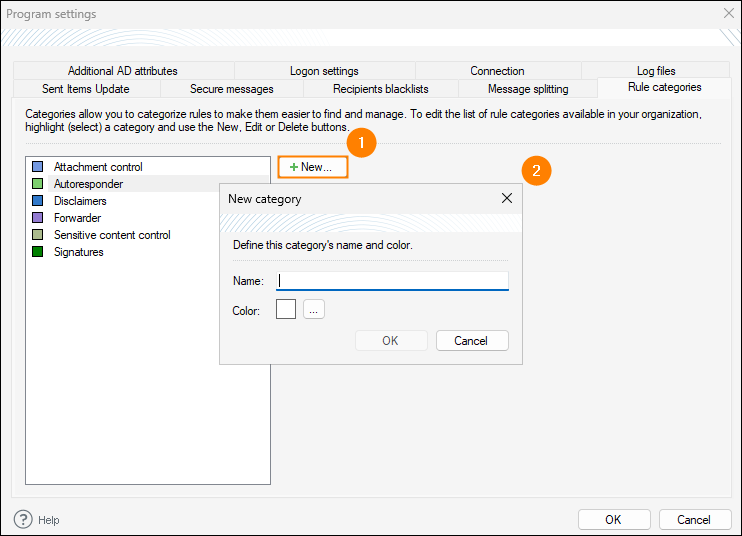Image resolution: width=742 pixels, height=536 pixels.
Task: Click the green Autoresponder category icon
Action: [38, 184]
